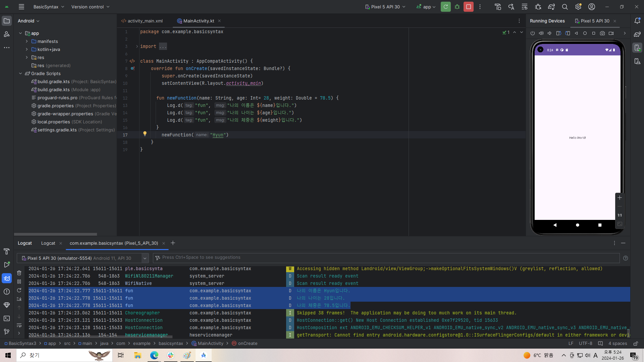Open Notifications bell icon

click(x=637, y=21)
